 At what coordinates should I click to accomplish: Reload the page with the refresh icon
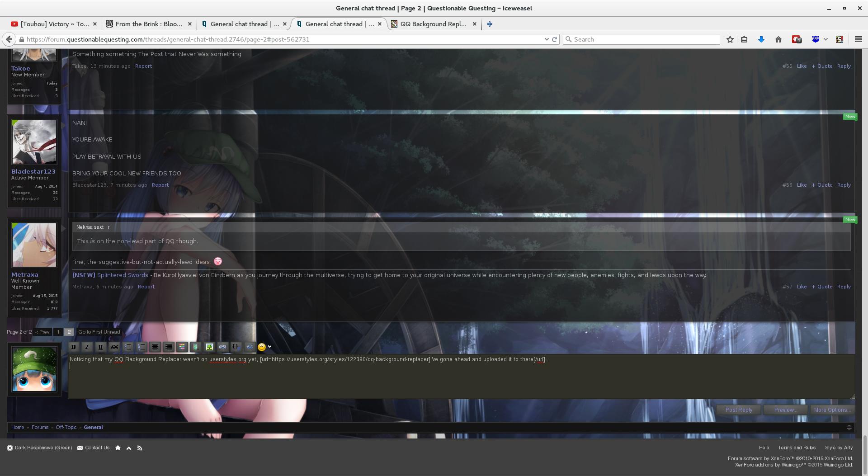(x=555, y=39)
